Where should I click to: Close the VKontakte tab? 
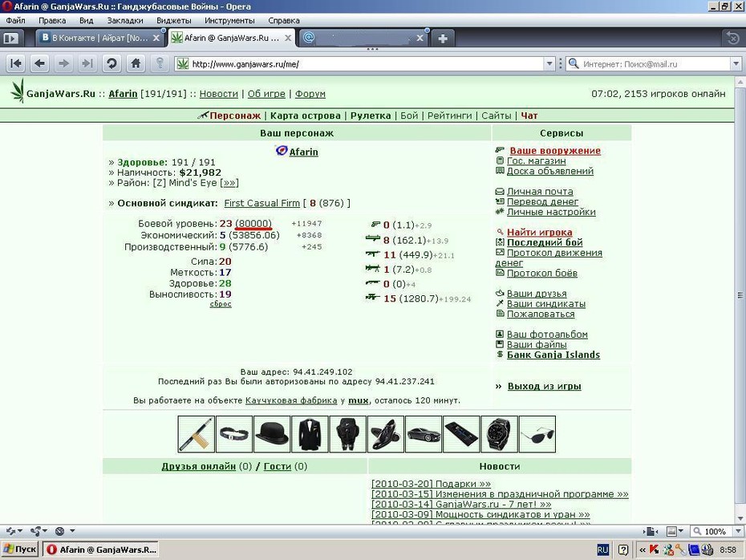tap(156, 38)
